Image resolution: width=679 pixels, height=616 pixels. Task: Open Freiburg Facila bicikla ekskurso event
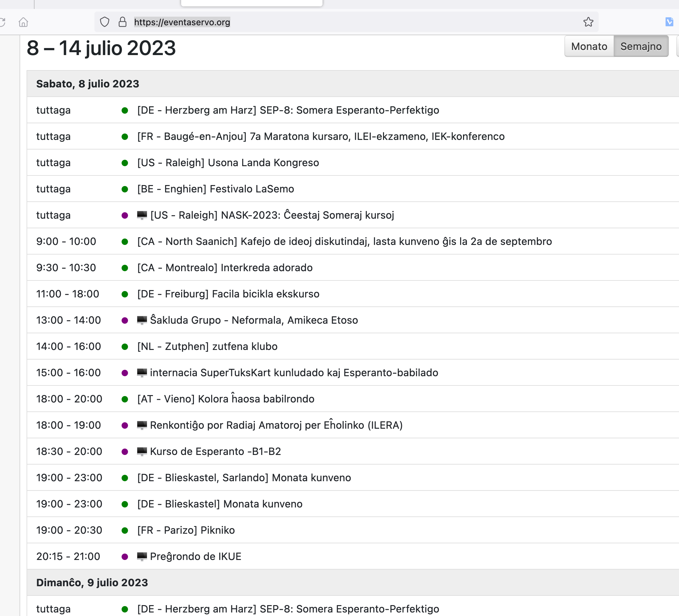(228, 294)
